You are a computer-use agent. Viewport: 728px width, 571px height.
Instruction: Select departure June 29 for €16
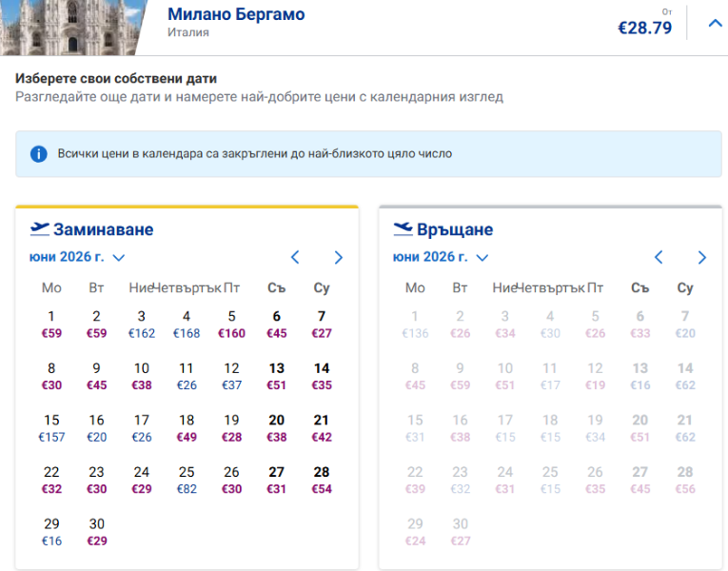coord(51,533)
